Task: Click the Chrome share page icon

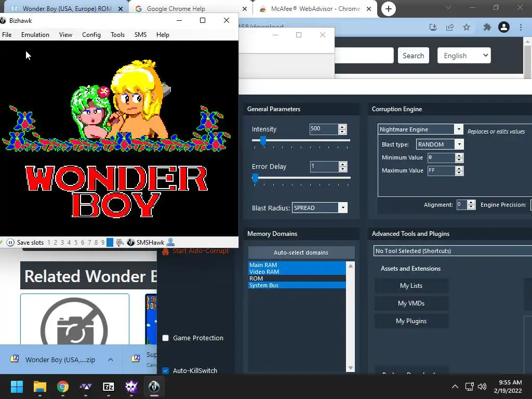Action: 450,27
